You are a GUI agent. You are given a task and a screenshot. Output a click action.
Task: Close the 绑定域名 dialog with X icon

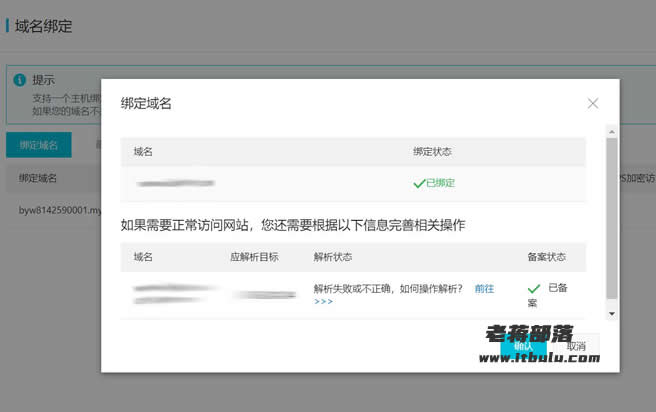[592, 103]
